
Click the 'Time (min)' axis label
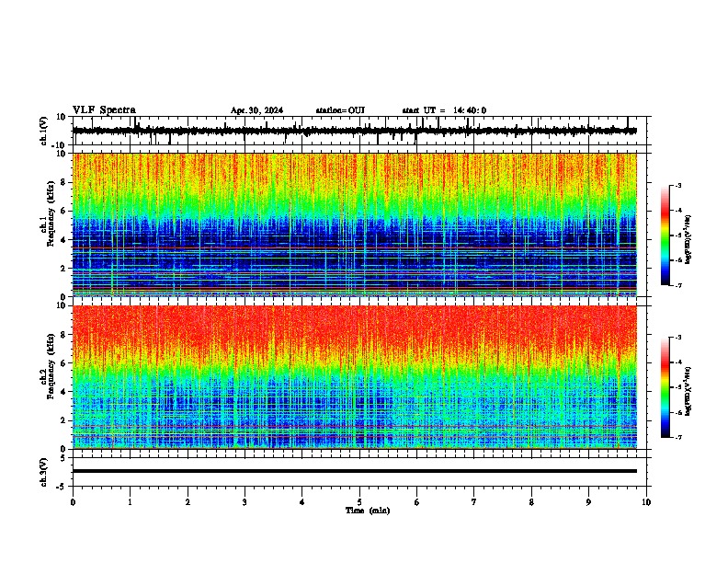[368, 511]
